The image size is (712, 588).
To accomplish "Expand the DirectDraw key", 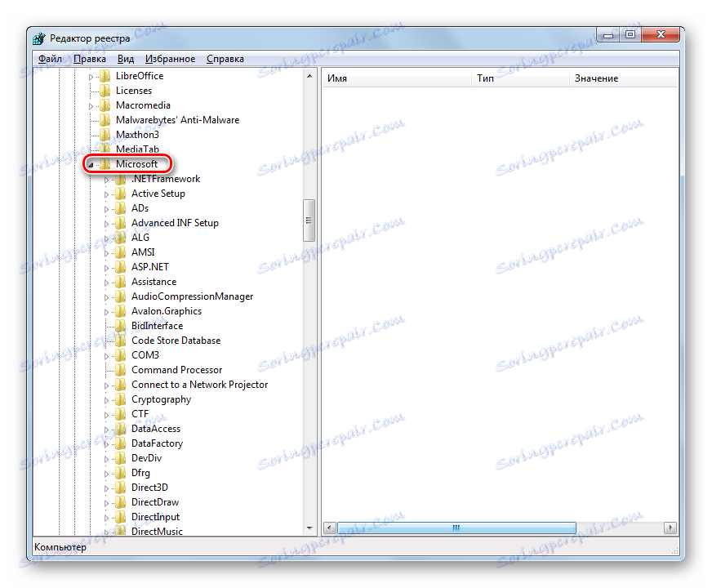I will (106, 503).
